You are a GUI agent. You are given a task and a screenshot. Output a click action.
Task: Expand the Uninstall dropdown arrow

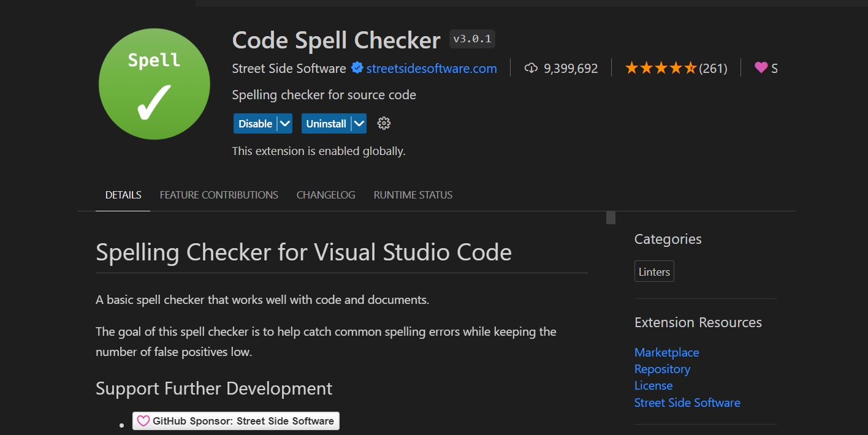[x=359, y=124]
